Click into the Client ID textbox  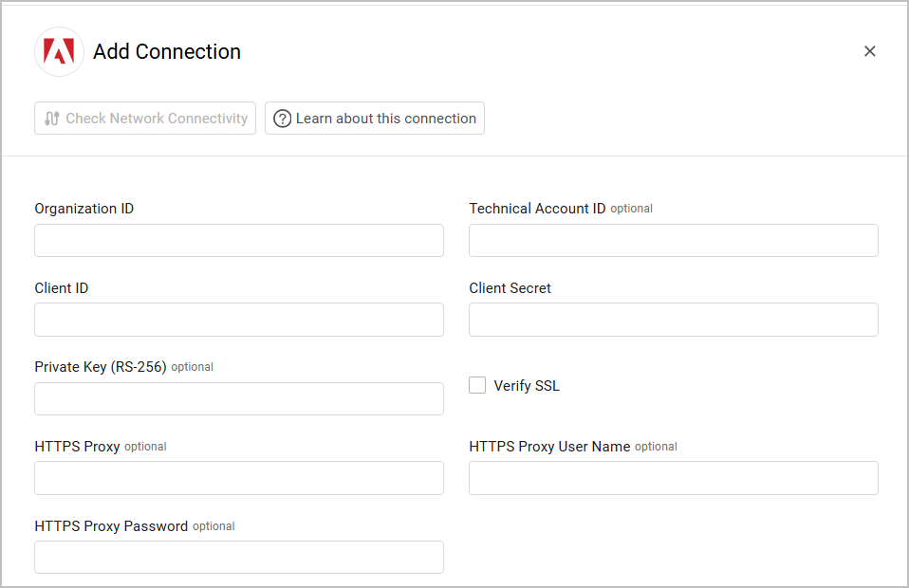click(x=239, y=320)
